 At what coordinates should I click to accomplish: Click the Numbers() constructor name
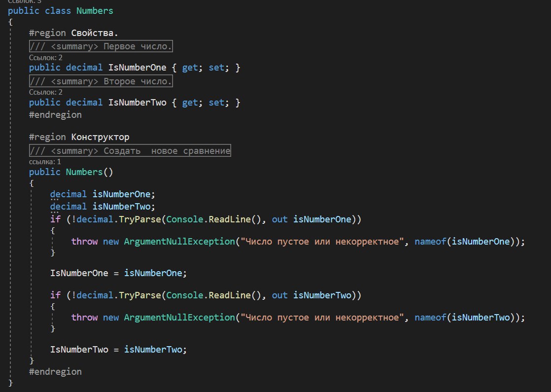click(84, 172)
